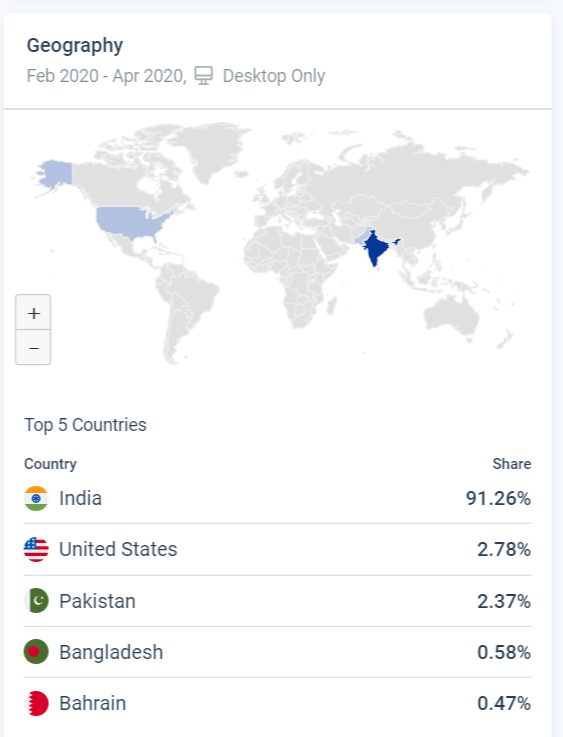
Task: Click the United States flag icon
Action: [x=36, y=549]
